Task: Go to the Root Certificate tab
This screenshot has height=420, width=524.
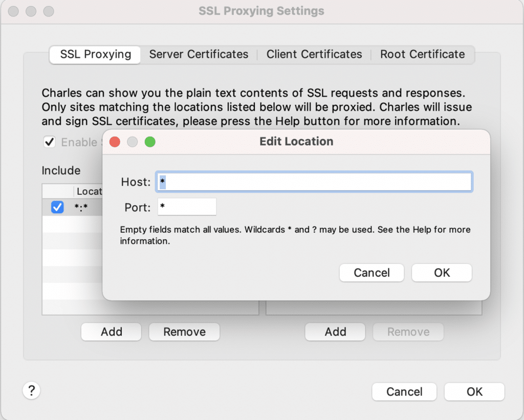Action: [x=422, y=54]
